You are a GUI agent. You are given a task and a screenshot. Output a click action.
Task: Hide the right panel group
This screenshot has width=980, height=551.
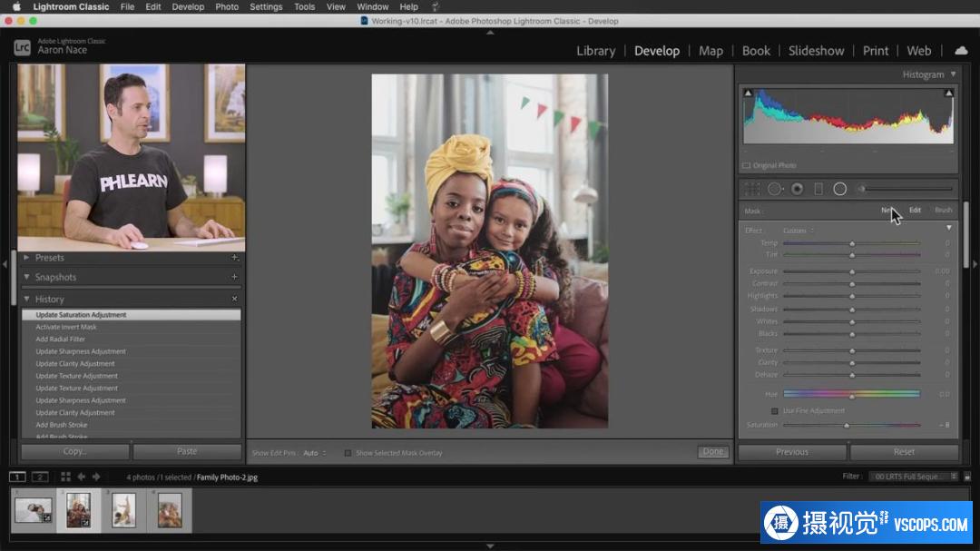(x=975, y=264)
